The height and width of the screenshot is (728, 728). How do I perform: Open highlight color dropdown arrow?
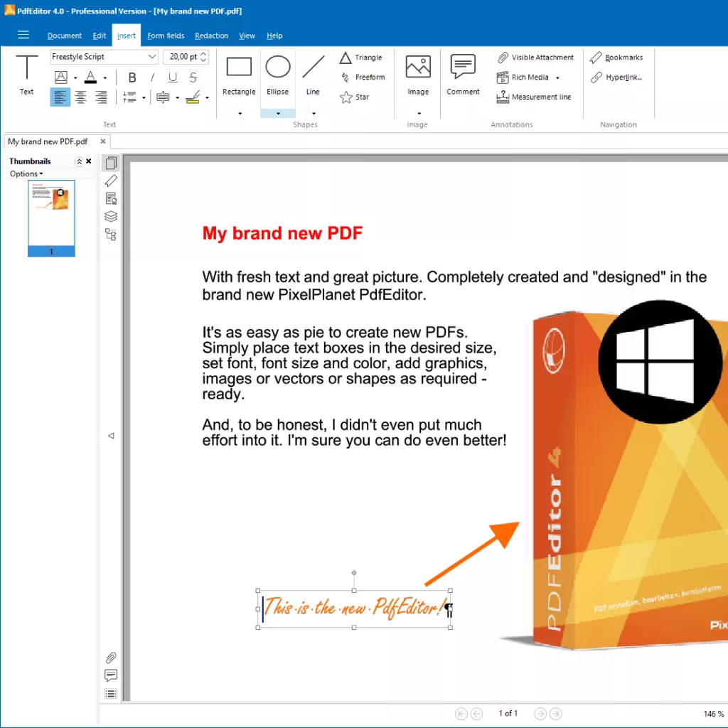207,98
